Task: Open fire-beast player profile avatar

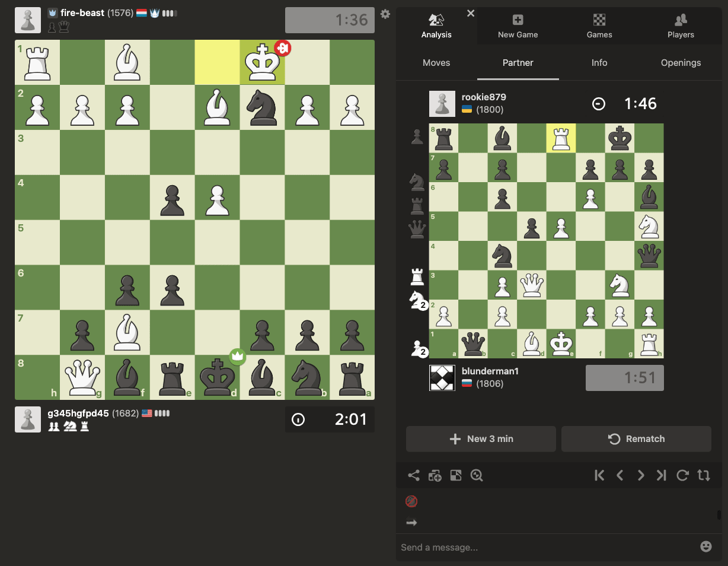Action: pyautogui.click(x=28, y=20)
